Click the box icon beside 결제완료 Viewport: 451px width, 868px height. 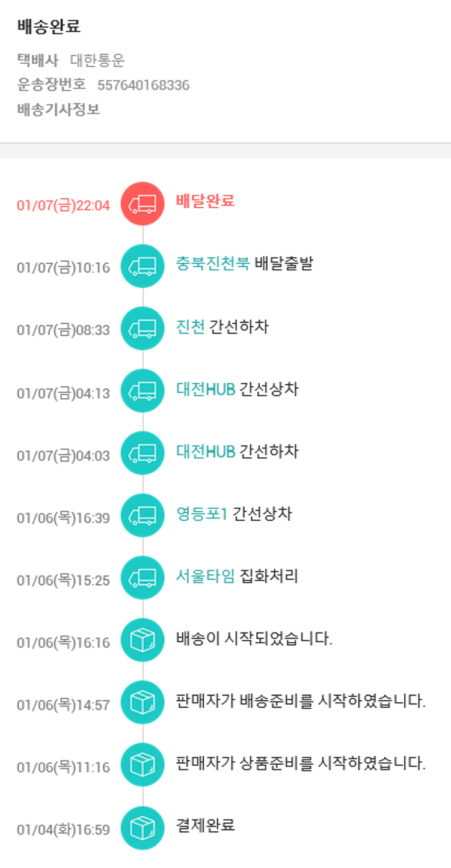143,828
